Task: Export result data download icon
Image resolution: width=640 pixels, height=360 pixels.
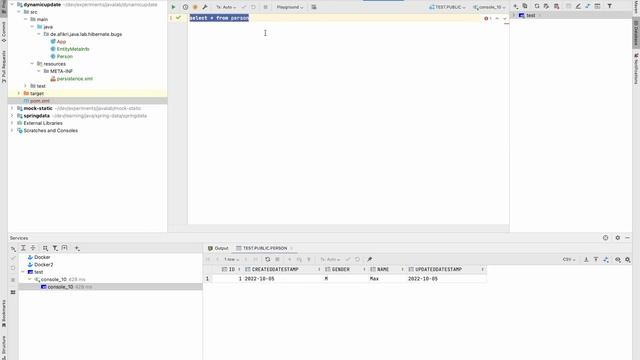Action: 586,260
